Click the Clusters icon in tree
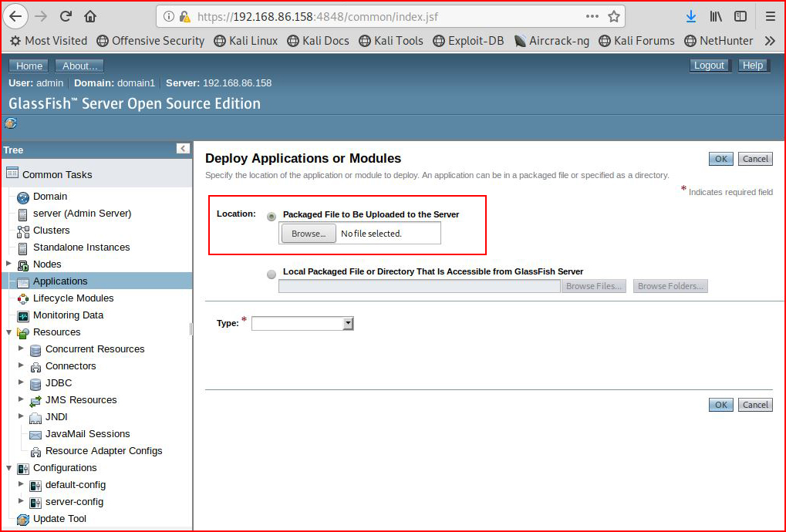786x532 pixels. pyautogui.click(x=23, y=231)
